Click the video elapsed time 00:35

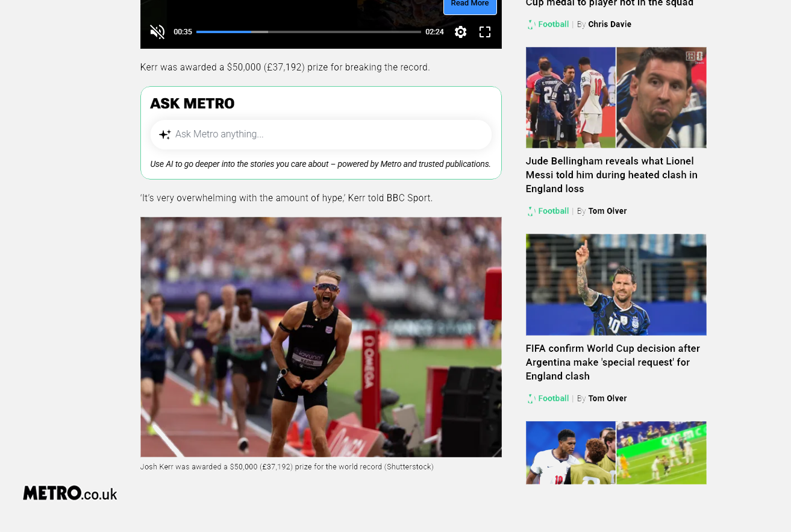click(x=183, y=32)
